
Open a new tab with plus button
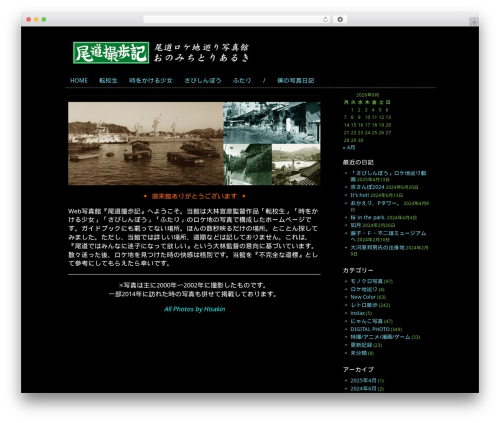tap(474, 22)
